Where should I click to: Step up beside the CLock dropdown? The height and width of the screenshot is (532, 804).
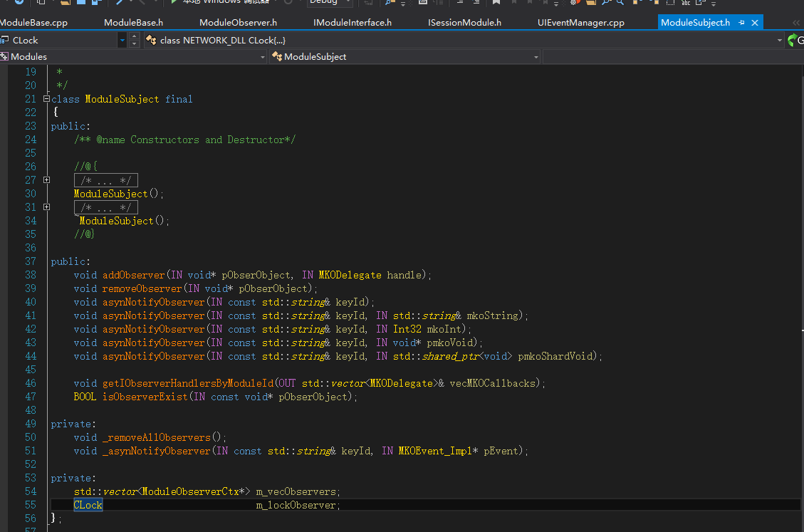click(x=135, y=36)
